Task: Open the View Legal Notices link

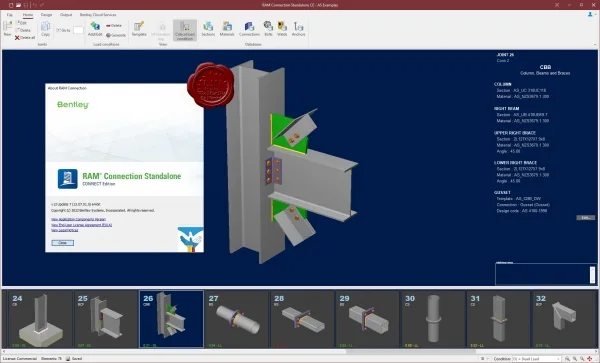Action: 65,230
